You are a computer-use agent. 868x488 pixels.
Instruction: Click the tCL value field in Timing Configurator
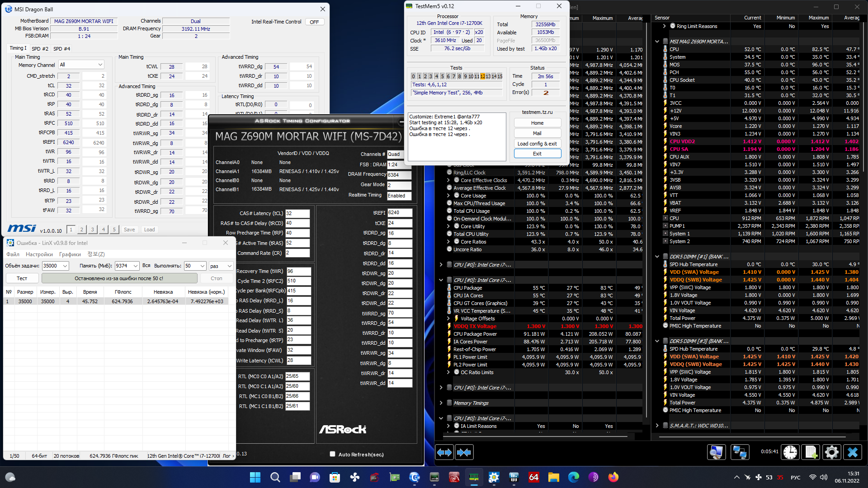(x=297, y=213)
